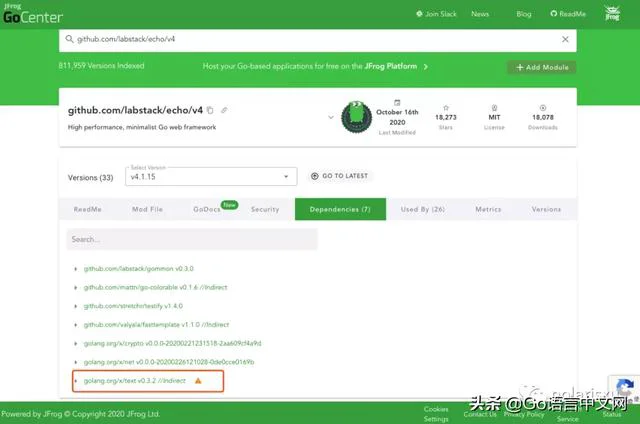Expand the valyala/fasttemplate dependency arrow
This screenshot has height=424, width=640.
tap(76, 325)
